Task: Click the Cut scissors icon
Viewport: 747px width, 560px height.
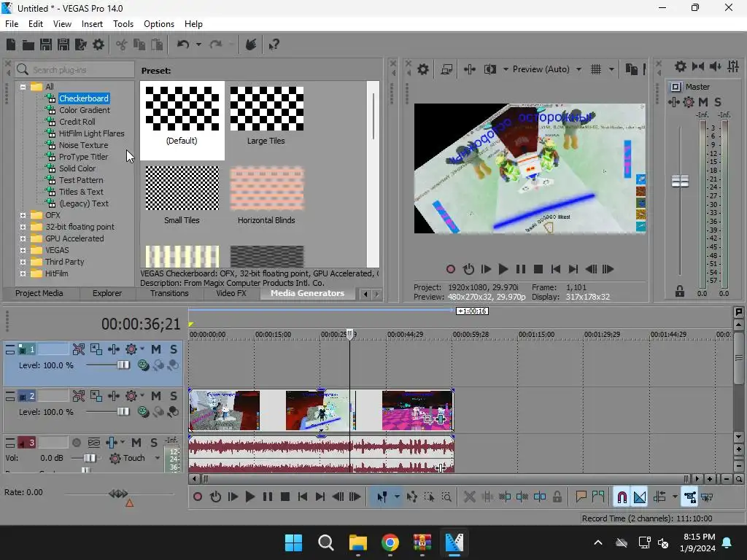Action: click(x=122, y=44)
